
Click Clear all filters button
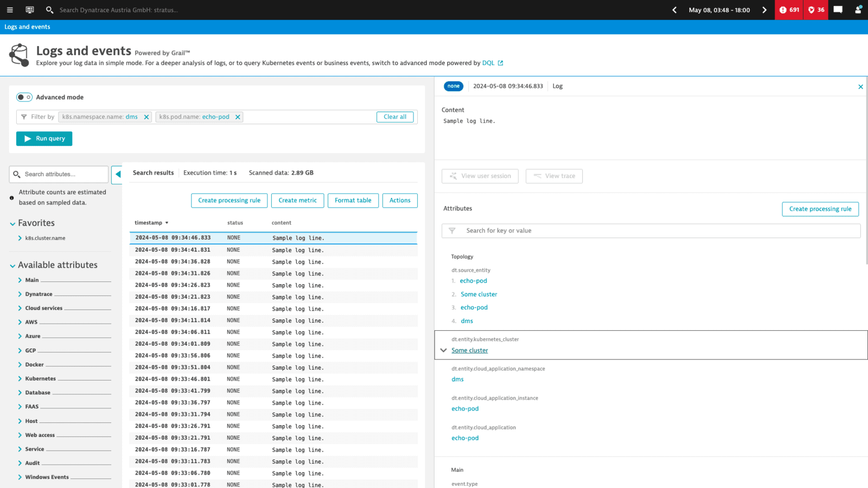395,117
